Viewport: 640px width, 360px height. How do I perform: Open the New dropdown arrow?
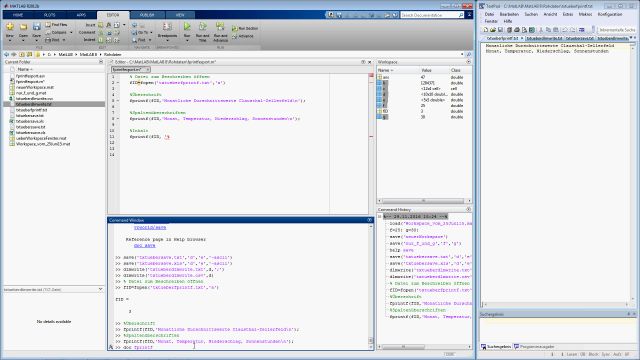[10, 40]
